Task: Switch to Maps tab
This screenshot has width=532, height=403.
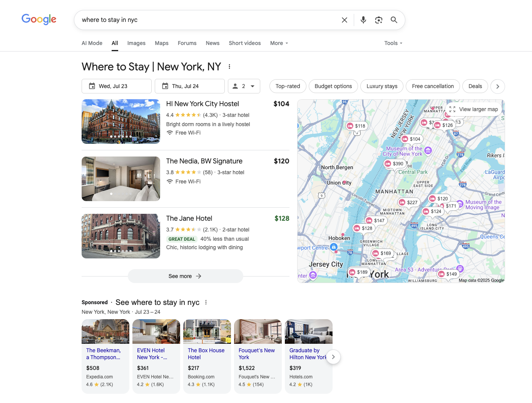Action: 162,43
